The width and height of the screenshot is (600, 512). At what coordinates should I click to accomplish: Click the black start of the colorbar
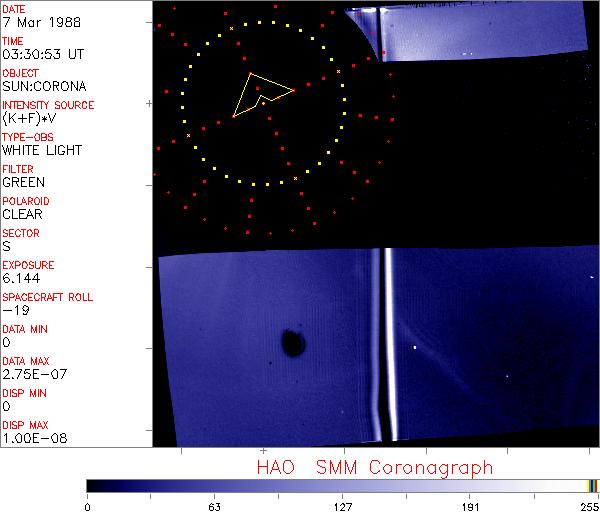[90, 486]
